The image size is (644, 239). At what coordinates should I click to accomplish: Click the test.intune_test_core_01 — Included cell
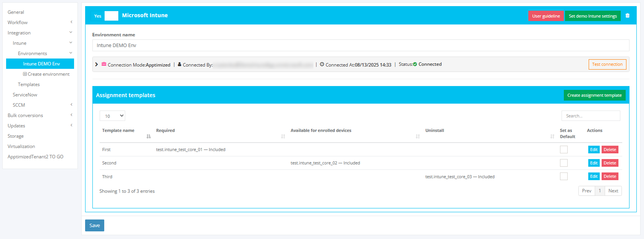[190, 150]
